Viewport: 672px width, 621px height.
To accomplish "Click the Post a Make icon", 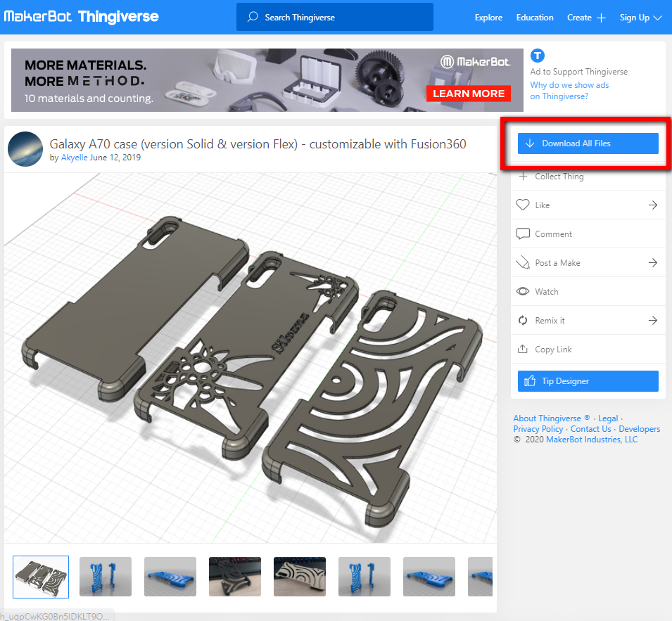I will (523, 262).
